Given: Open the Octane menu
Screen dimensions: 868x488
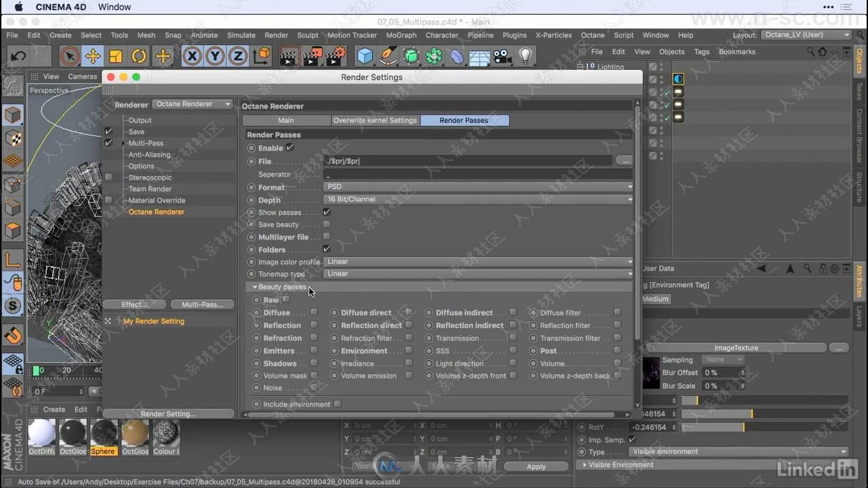Looking at the screenshot, I should [x=592, y=35].
